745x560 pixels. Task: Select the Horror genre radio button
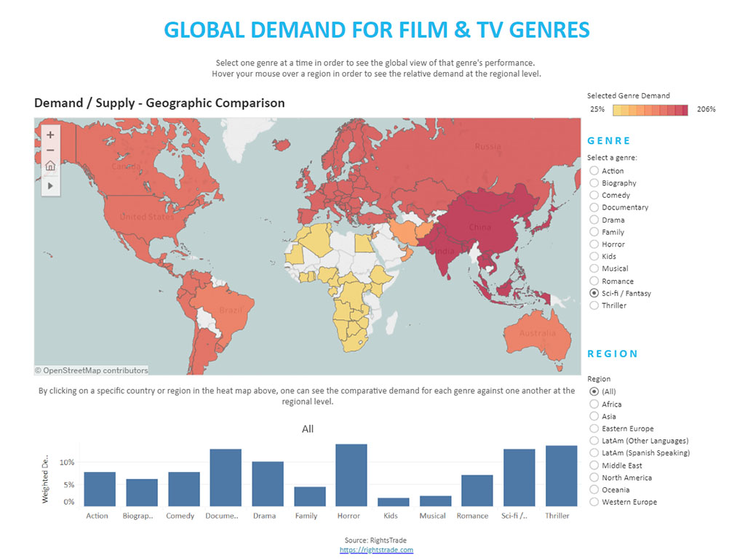[x=594, y=244]
